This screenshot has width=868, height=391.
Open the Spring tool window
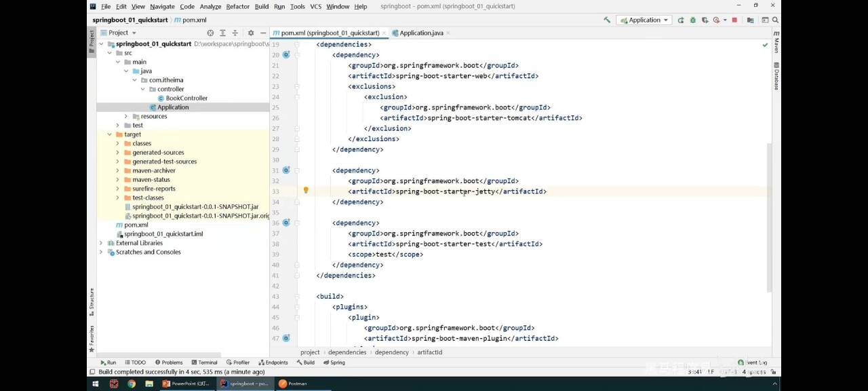tap(334, 362)
